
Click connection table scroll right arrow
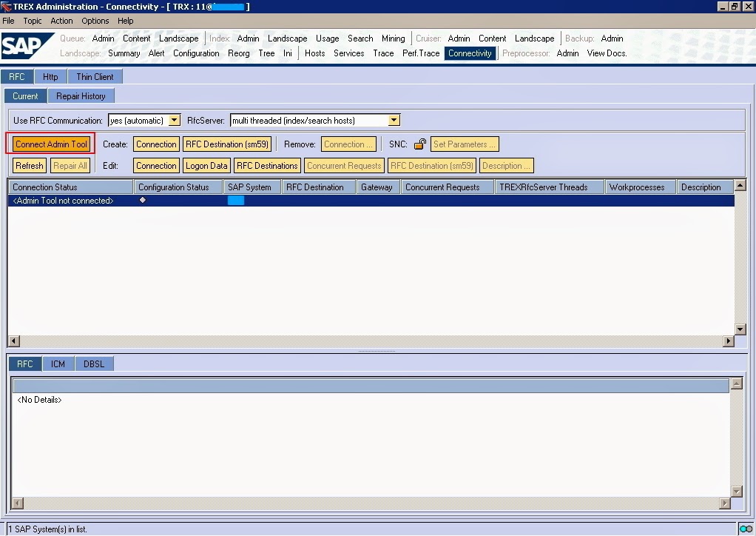(x=728, y=341)
